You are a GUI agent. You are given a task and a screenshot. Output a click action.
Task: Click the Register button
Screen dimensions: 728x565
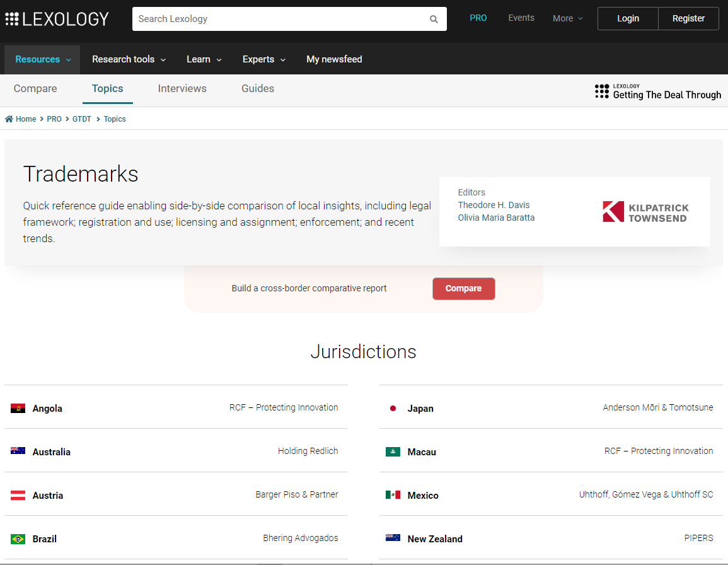[688, 18]
